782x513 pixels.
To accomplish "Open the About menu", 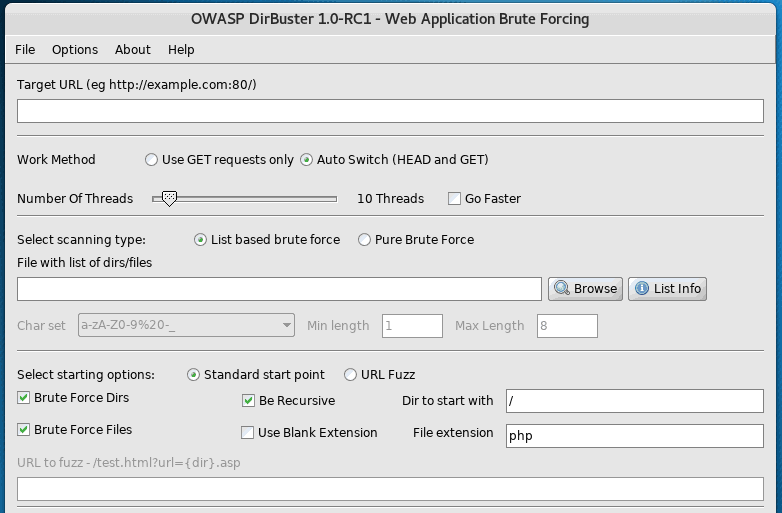I will pos(133,50).
